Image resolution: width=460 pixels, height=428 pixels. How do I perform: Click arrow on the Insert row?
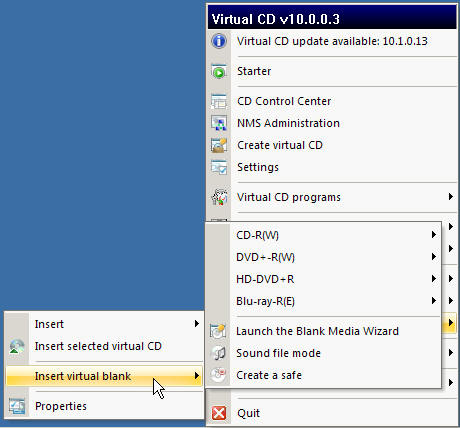coord(197,324)
